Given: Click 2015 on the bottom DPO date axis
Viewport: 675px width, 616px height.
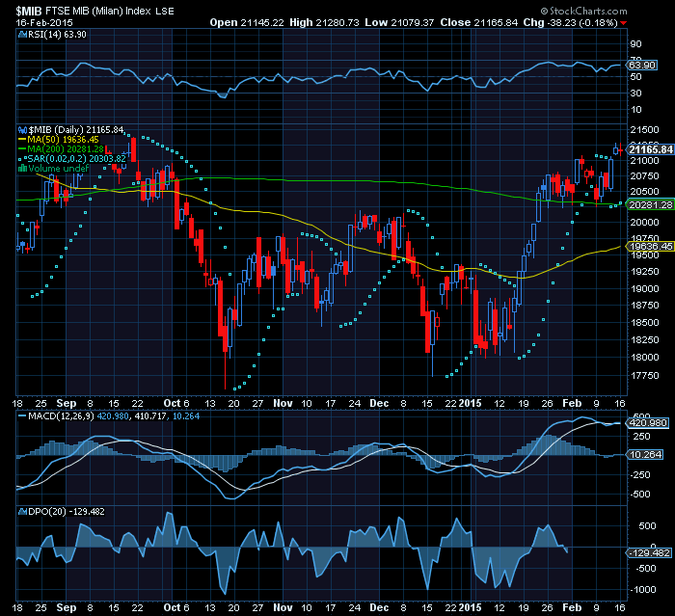Looking at the screenshot, I should (470, 607).
